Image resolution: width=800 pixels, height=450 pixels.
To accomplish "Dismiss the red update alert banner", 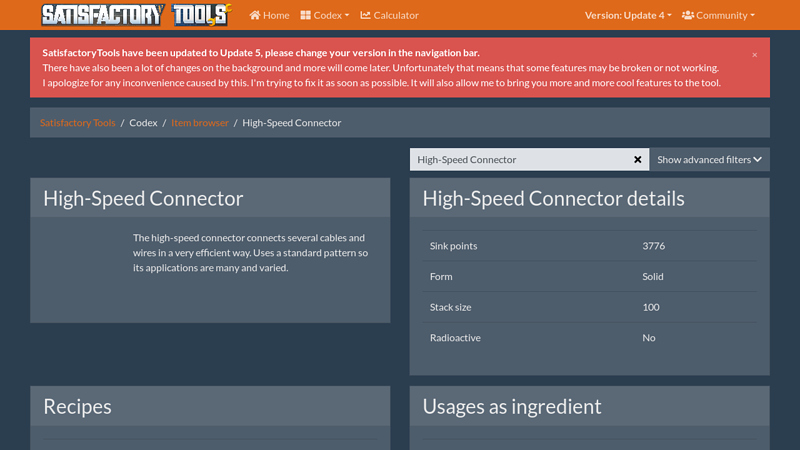I will (754, 55).
